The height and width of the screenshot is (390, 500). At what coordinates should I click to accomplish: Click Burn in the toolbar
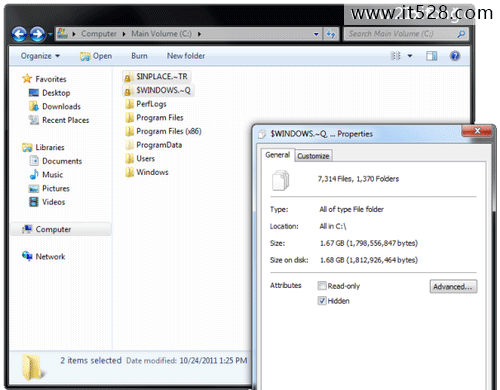tap(139, 56)
